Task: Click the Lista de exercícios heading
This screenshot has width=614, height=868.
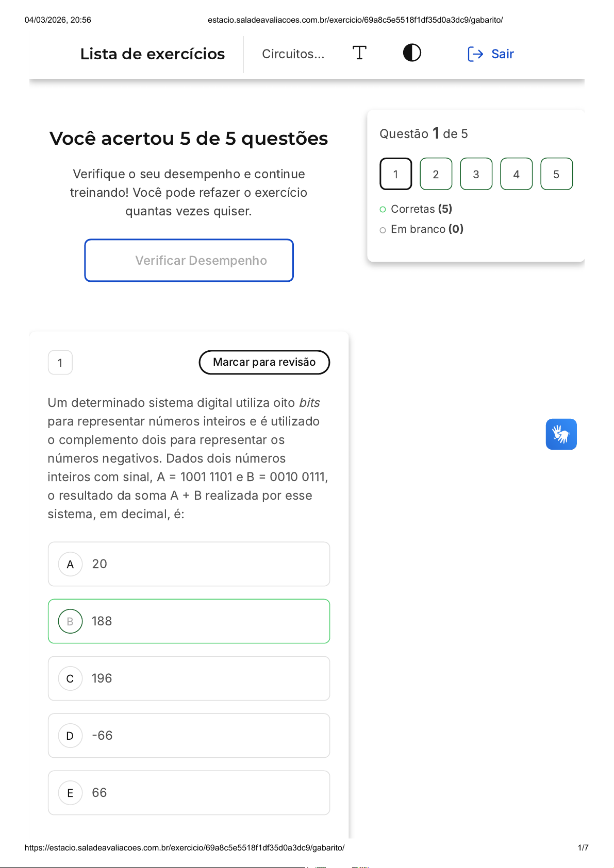Action: tap(153, 54)
